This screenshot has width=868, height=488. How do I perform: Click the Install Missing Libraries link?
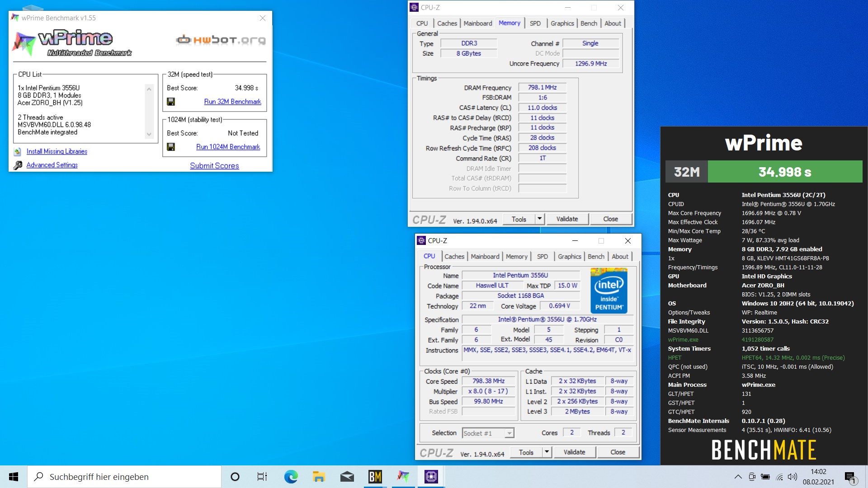(x=57, y=151)
